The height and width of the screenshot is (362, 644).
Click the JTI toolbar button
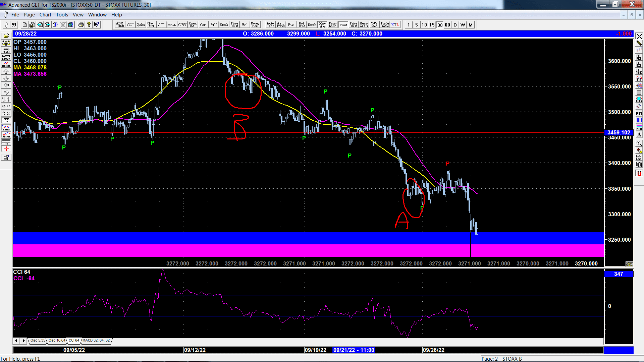162,25
